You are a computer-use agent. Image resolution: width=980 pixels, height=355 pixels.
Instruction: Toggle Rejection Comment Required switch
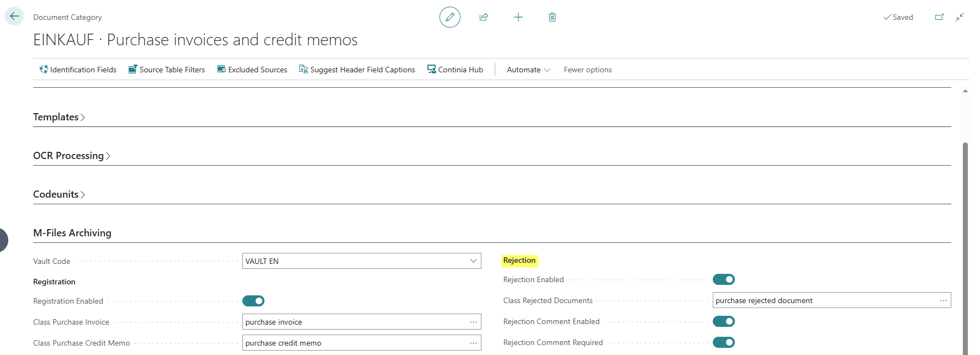(724, 342)
